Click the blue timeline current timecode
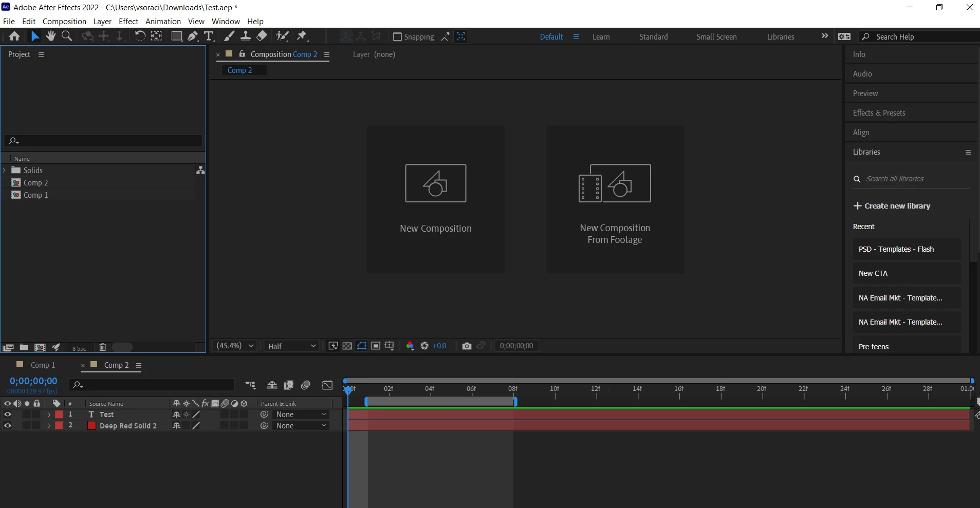This screenshot has height=508, width=980. [x=33, y=381]
